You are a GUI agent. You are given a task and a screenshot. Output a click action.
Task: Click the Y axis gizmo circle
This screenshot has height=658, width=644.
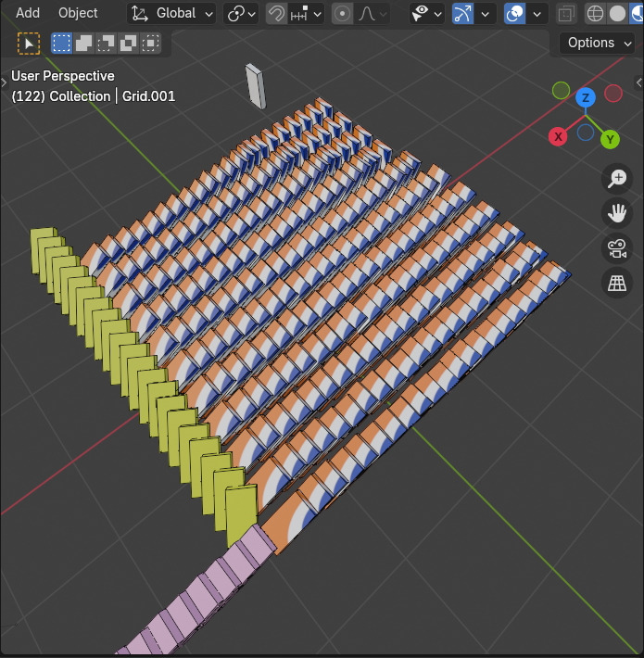(x=610, y=139)
